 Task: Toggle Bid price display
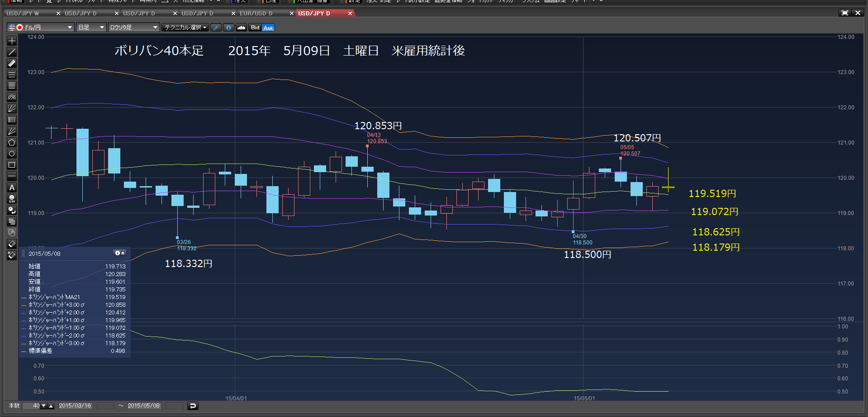(255, 28)
